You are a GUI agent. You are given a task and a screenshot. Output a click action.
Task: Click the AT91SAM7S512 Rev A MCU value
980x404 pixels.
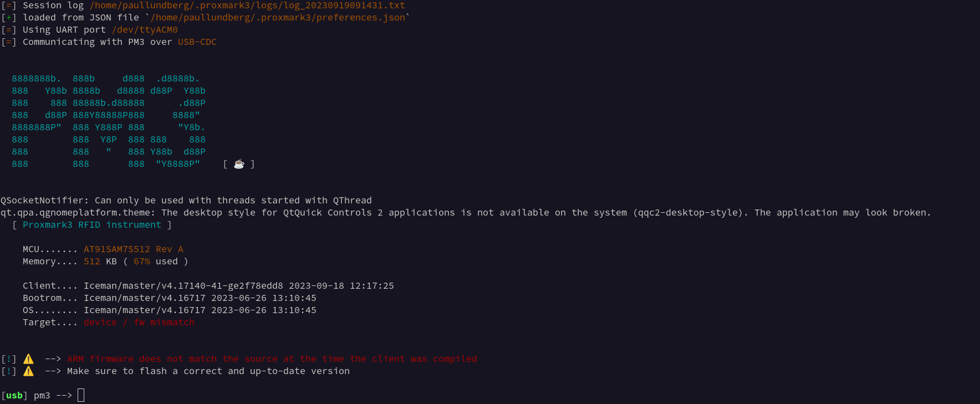[134, 249]
